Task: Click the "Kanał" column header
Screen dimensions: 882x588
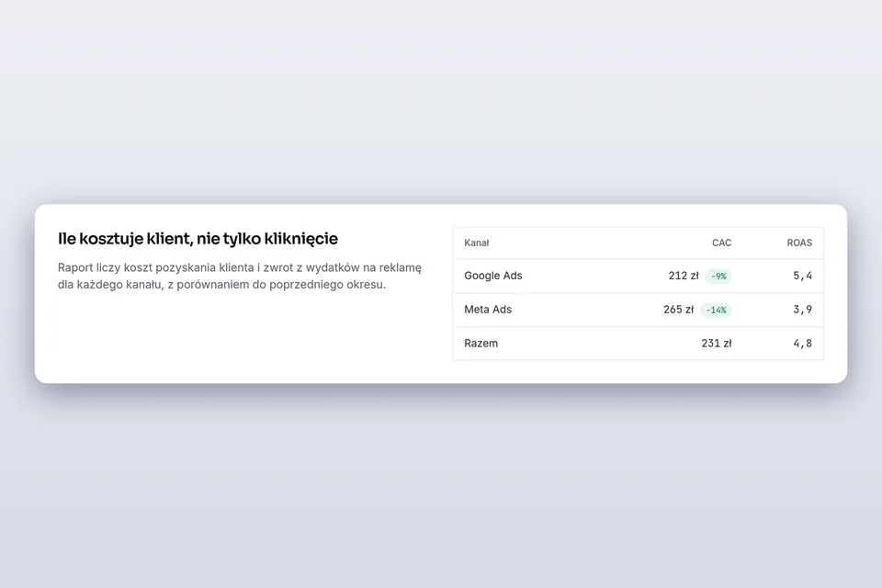Action: [x=477, y=243]
